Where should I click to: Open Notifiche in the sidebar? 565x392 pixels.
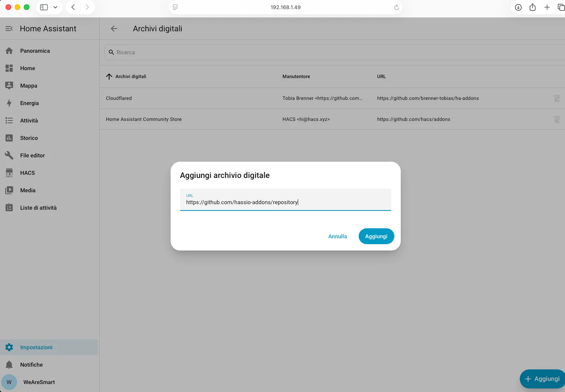point(49,365)
